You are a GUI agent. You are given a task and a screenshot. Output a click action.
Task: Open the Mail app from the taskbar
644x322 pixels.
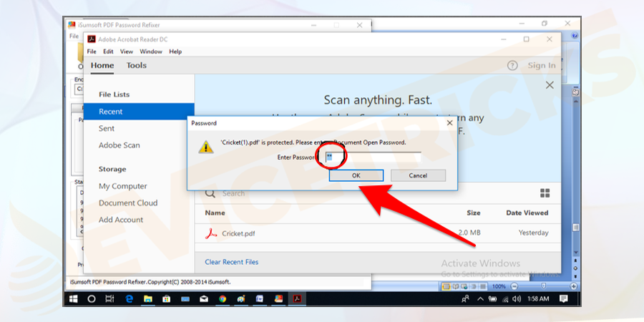click(x=204, y=299)
